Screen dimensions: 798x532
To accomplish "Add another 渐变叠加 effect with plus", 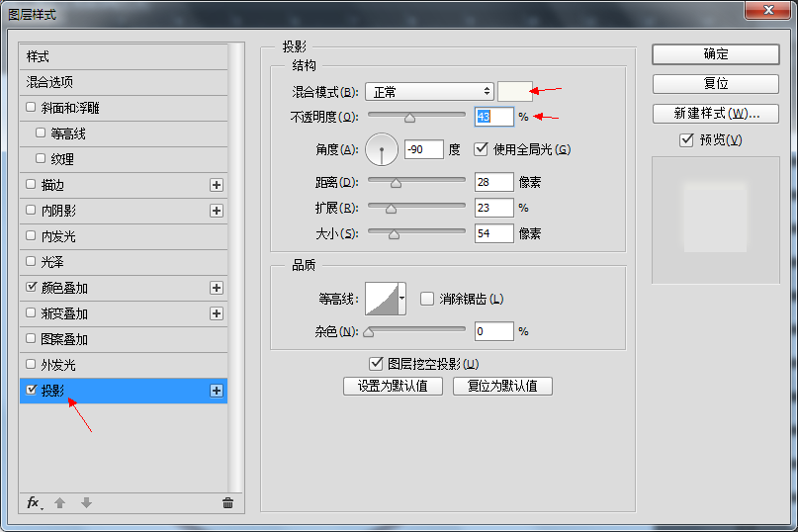I will [x=217, y=313].
